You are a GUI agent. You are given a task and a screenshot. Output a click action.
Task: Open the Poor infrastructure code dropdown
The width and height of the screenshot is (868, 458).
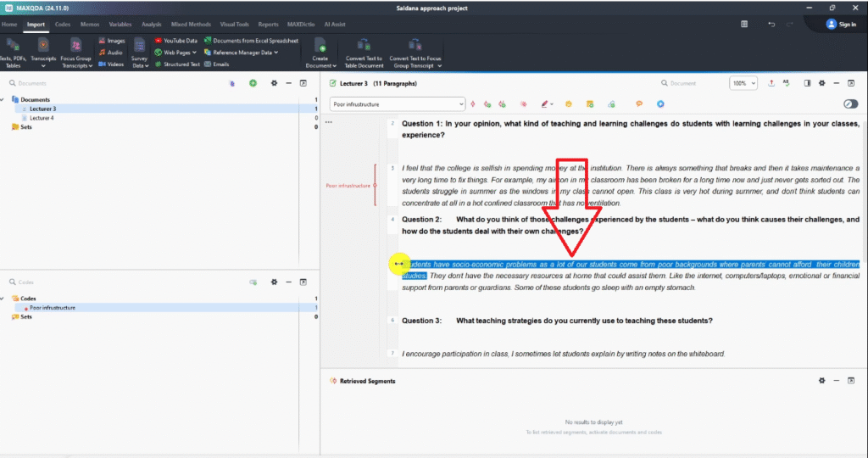point(461,104)
